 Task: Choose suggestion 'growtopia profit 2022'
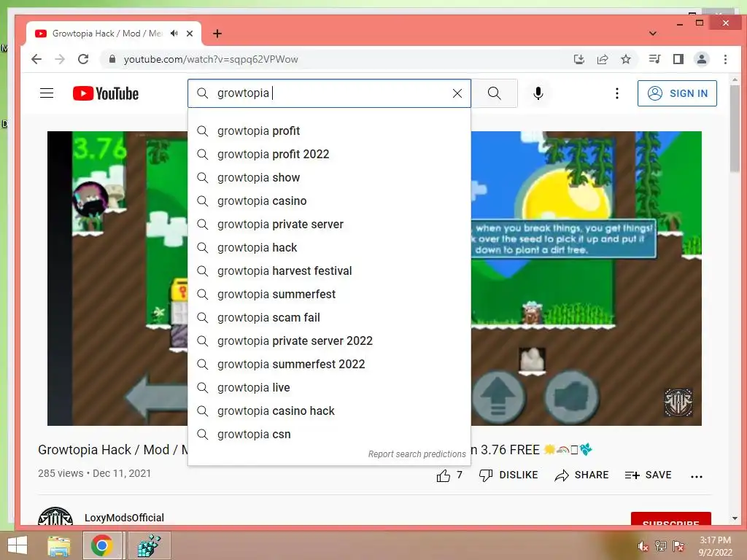click(x=329, y=155)
